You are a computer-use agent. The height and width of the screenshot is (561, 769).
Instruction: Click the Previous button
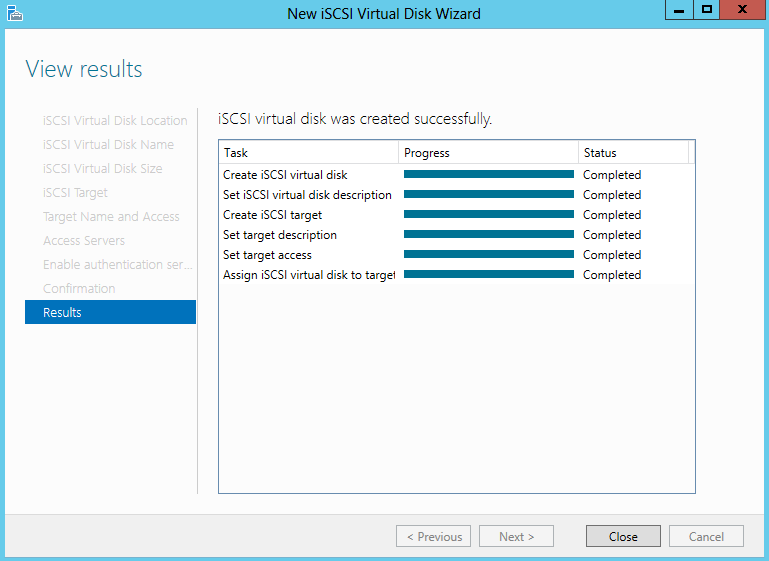(434, 536)
